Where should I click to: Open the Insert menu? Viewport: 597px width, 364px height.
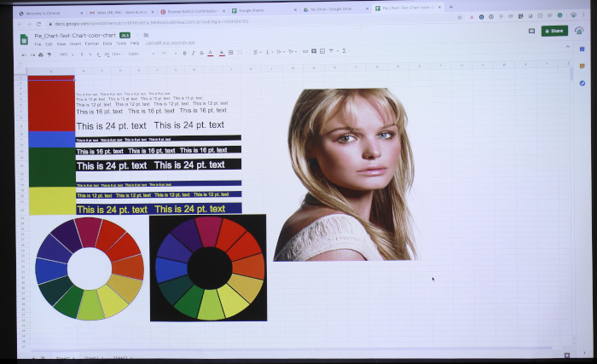coord(75,44)
